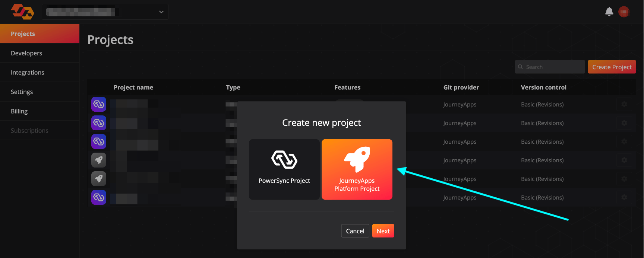Open the user avatar menu

pyautogui.click(x=624, y=12)
